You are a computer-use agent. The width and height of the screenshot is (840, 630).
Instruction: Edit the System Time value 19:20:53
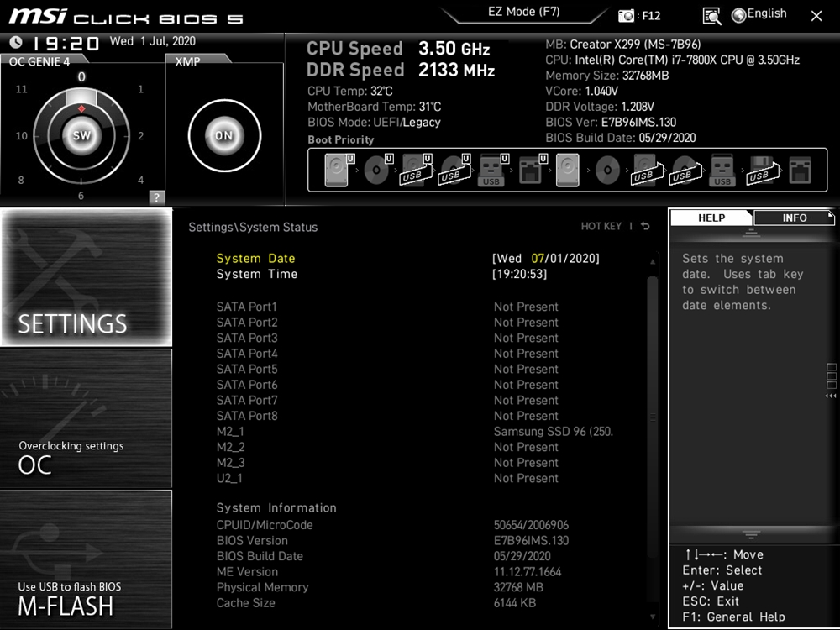pyautogui.click(x=520, y=274)
